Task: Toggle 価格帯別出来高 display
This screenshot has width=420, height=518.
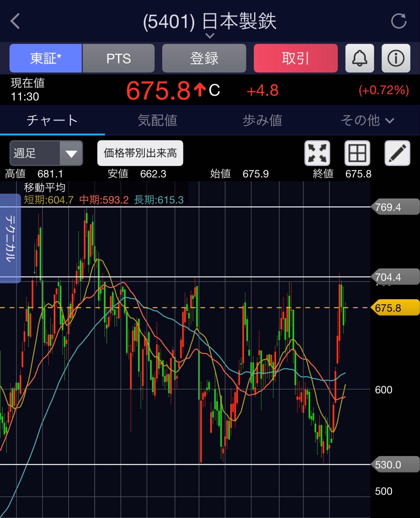Action: point(140,153)
